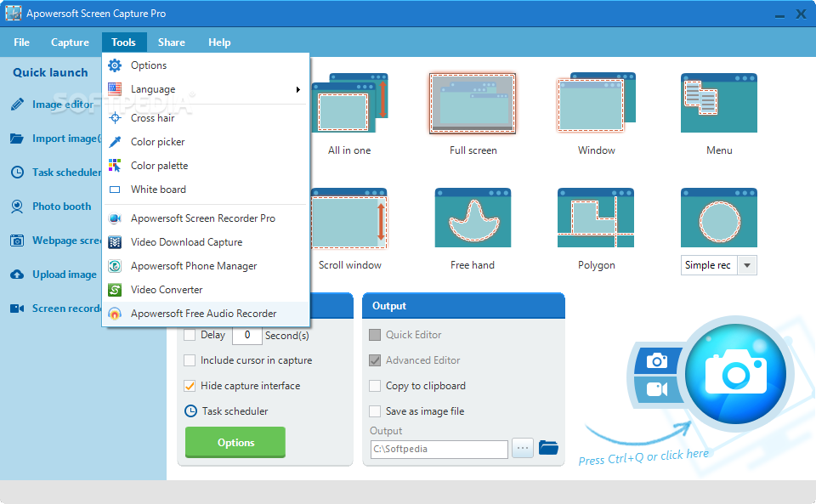Screen dimensions: 816x504
Task: Open the Simple rec shape dropdown arrow
Action: click(747, 265)
